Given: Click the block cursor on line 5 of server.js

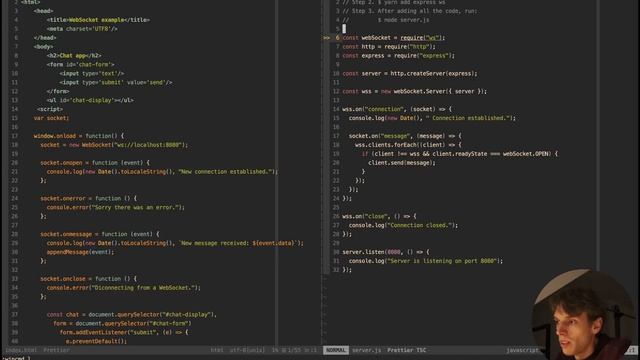Looking at the screenshot, I should (x=344, y=29).
